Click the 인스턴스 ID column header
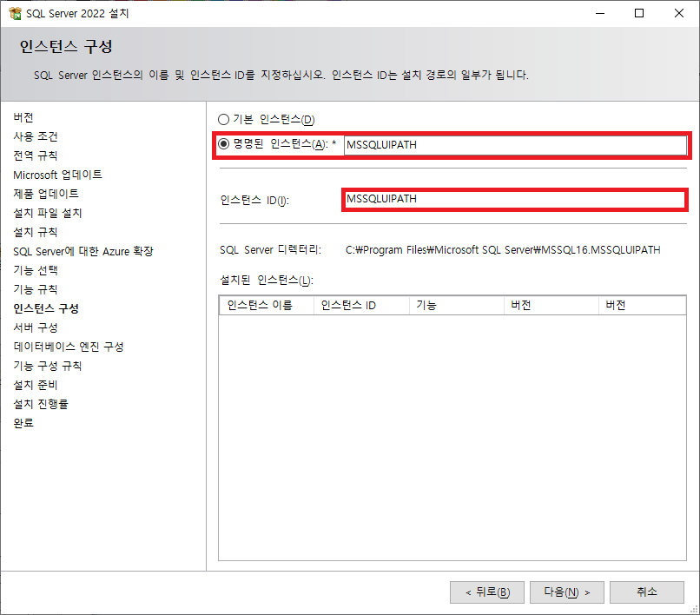 [x=361, y=306]
